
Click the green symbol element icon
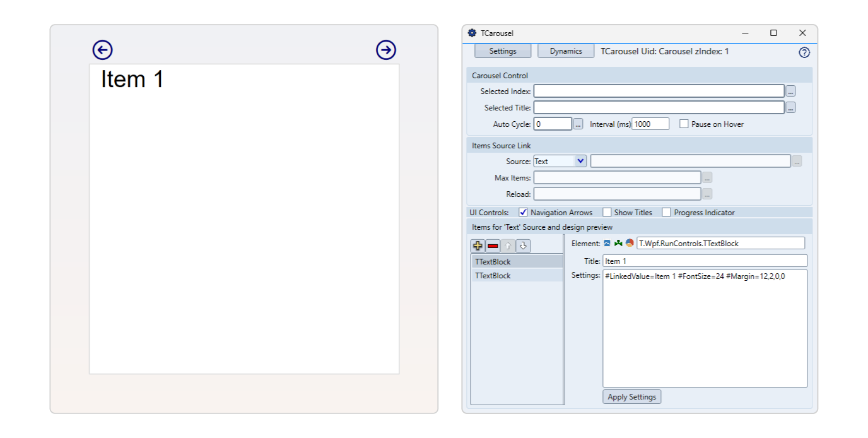tap(618, 243)
